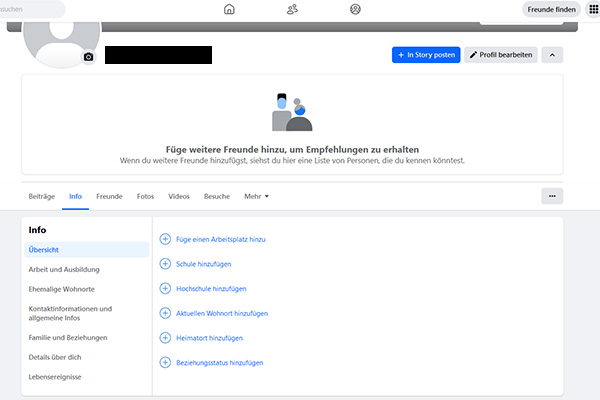Switch to the Beiträge tab
The image size is (600, 400).
42,196
